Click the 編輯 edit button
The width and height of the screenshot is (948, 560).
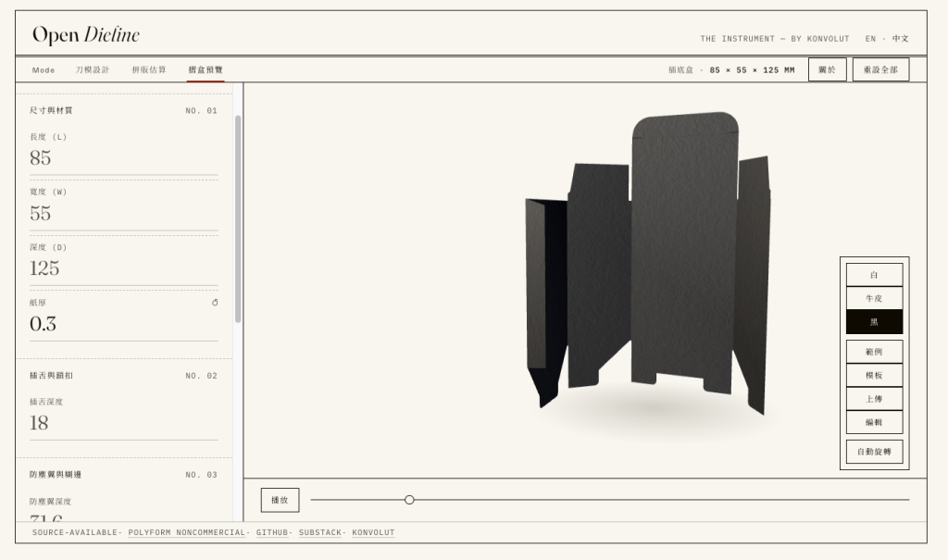(874, 422)
